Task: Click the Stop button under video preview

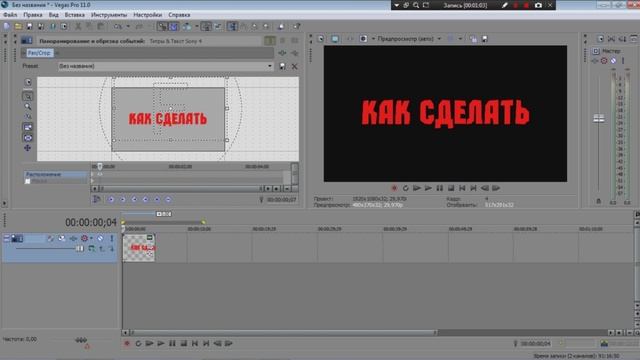Action: [451, 188]
